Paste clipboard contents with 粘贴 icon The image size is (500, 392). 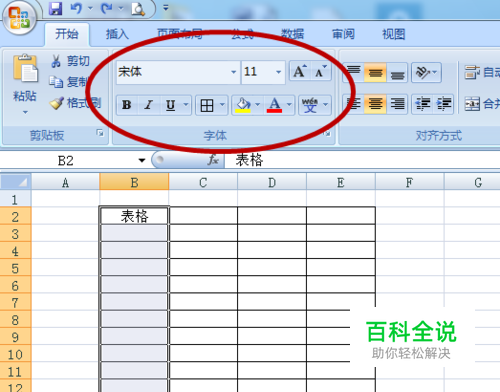(x=25, y=68)
